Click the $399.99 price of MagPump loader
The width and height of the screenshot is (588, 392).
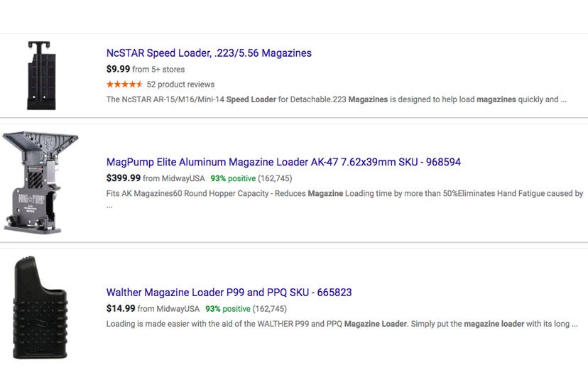click(x=124, y=178)
